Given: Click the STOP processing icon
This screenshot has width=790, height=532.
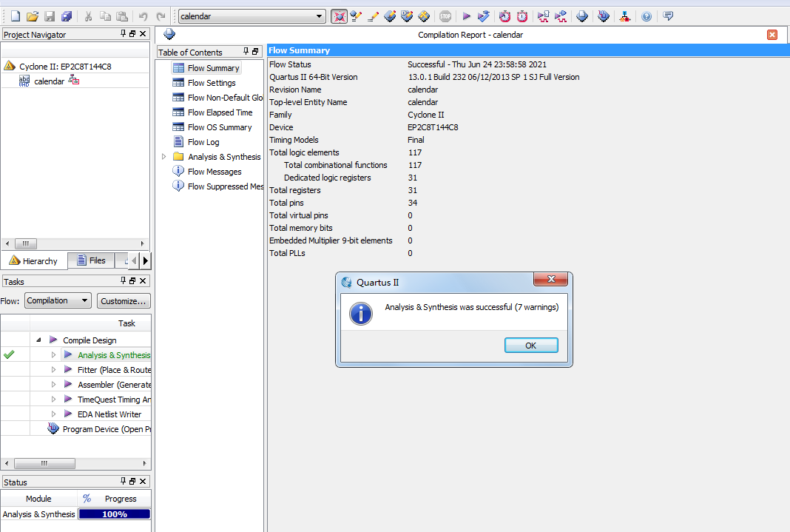Looking at the screenshot, I should [445, 16].
